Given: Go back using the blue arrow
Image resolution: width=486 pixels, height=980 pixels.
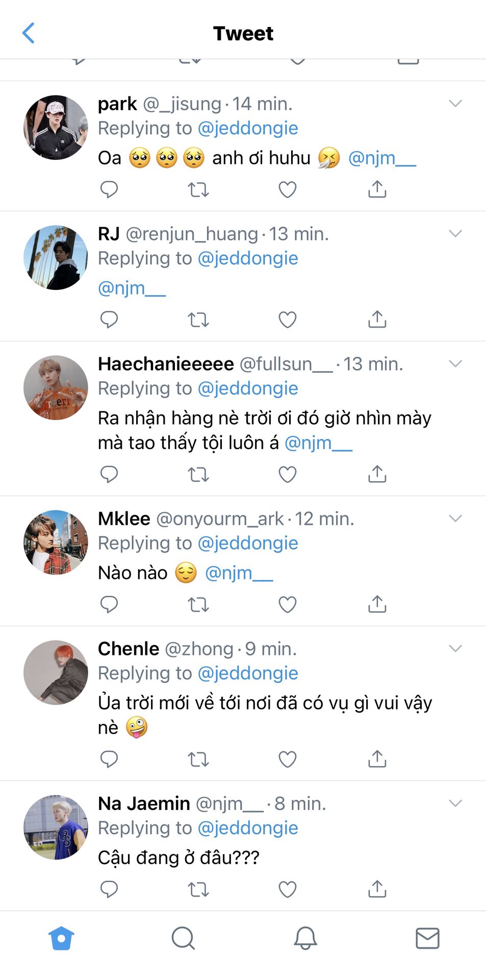Looking at the screenshot, I should [x=29, y=33].
